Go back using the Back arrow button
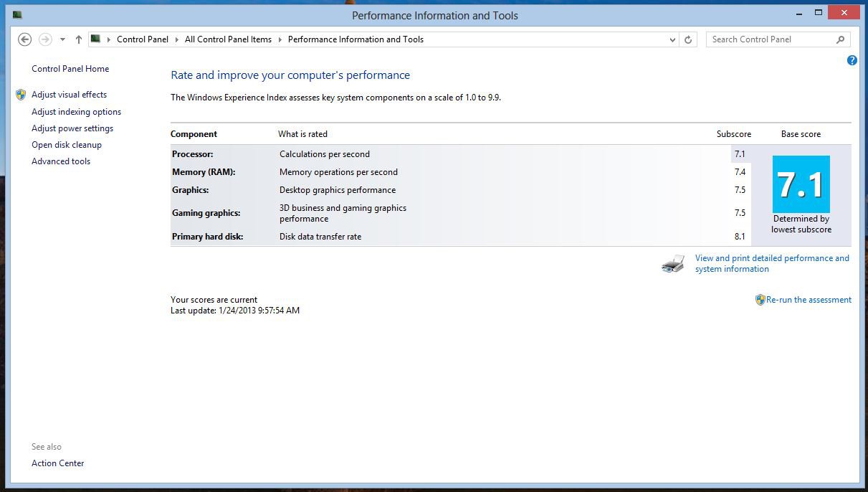Viewport: 868px width, 492px height. click(x=24, y=39)
